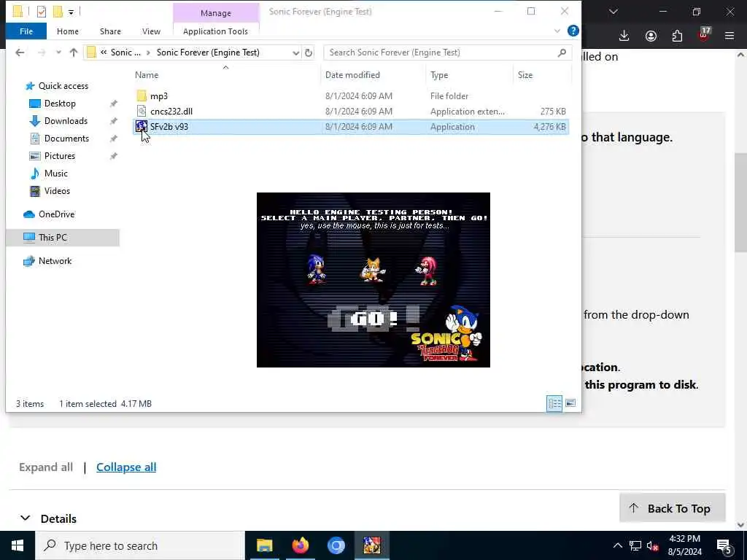This screenshot has height=560, width=747.
Task: Expand the Explorer ribbon chevron
Action: pos(557,31)
